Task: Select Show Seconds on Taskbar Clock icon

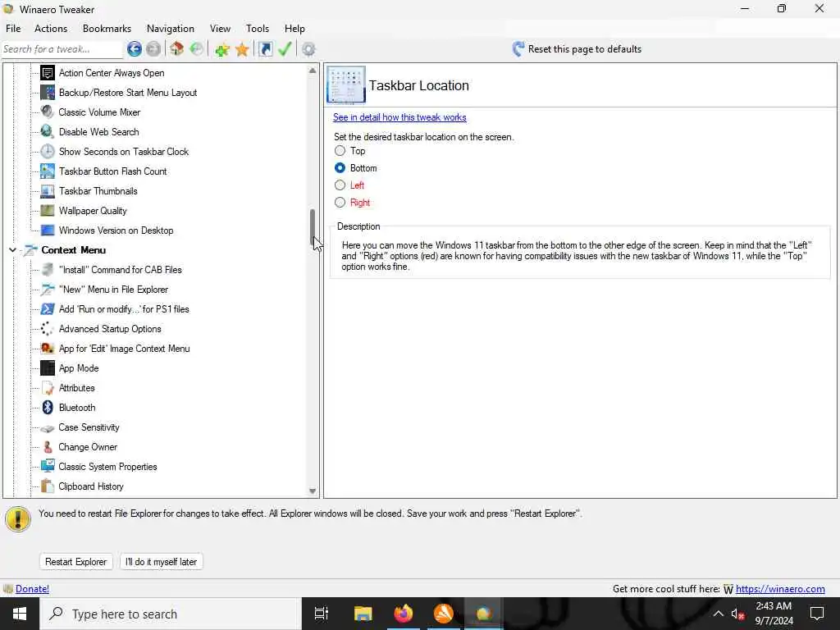Action: click(x=47, y=152)
